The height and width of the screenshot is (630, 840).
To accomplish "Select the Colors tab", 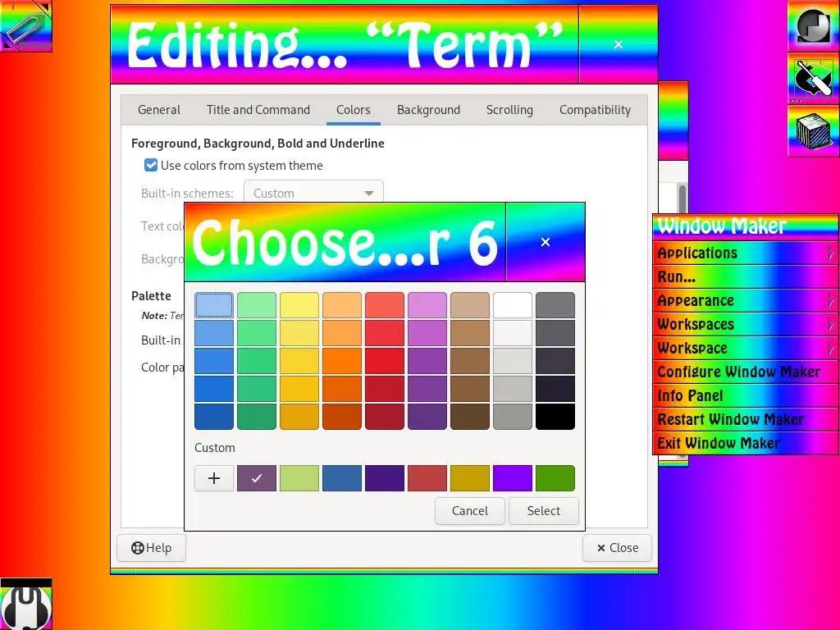I will click(353, 110).
